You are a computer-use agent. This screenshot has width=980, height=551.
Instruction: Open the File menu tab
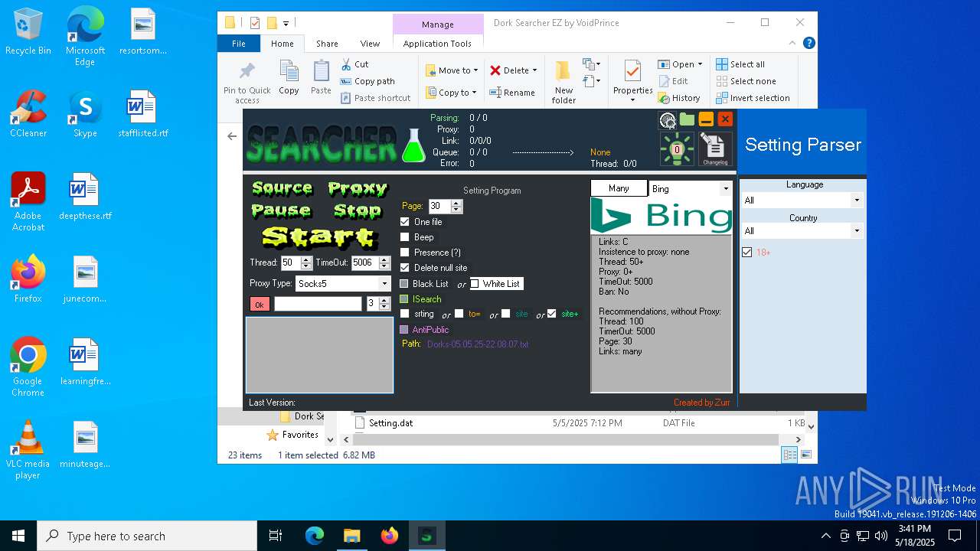[x=239, y=44]
